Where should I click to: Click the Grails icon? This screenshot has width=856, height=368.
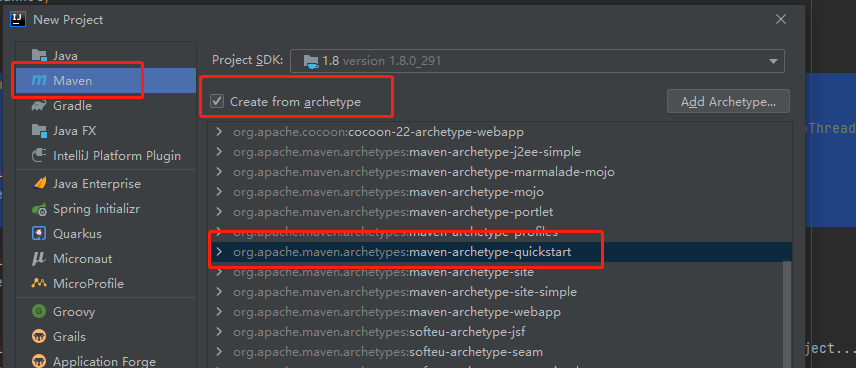pos(39,337)
